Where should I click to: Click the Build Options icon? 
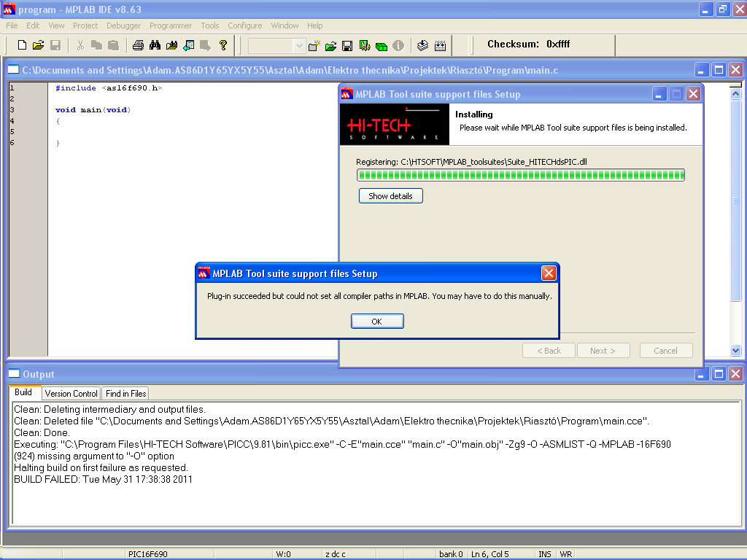click(x=365, y=46)
